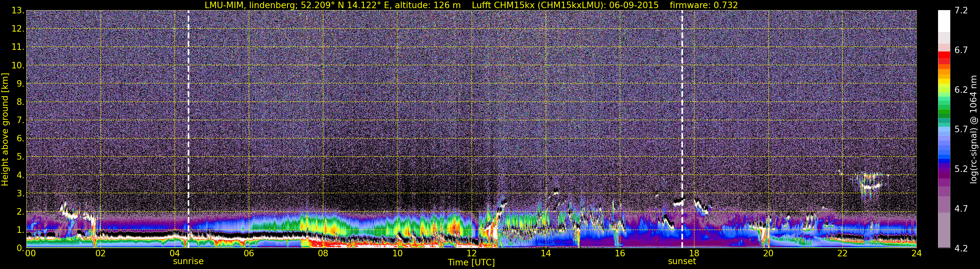Click the colorbar tick label 5.7
This screenshot has height=269, width=980.
pyautogui.click(x=961, y=130)
